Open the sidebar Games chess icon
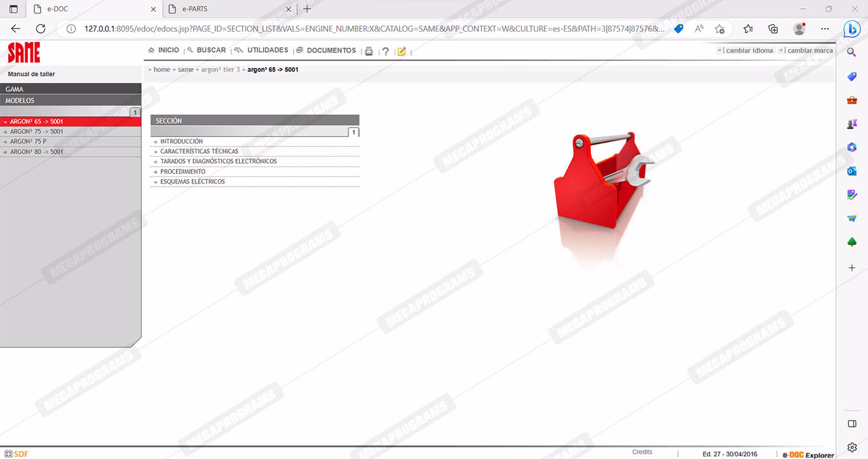Image resolution: width=868 pixels, height=459 pixels. click(852, 124)
